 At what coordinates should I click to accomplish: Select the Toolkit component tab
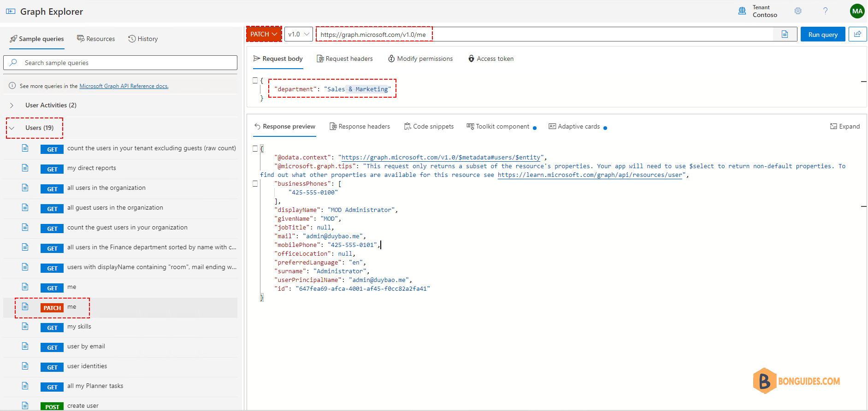[502, 127]
